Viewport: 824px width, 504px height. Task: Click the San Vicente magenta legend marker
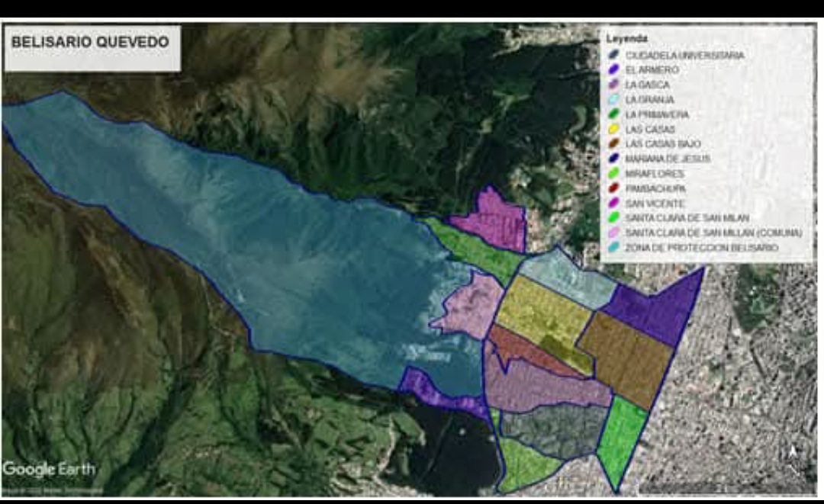tap(613, 203)
